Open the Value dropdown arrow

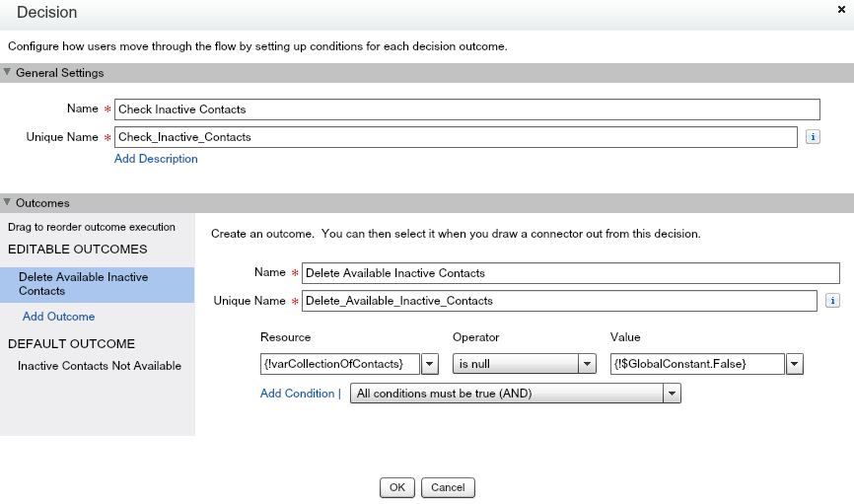794,364
